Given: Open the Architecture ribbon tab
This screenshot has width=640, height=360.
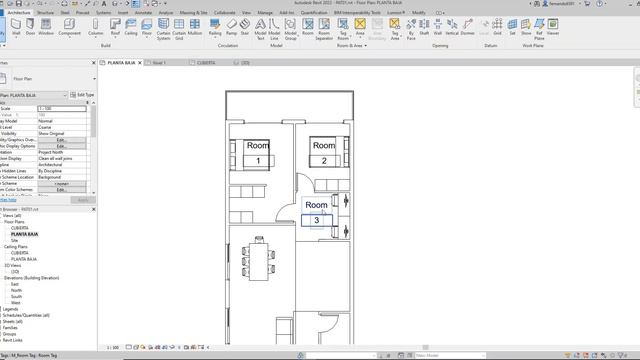Looking at the screenshot, I should point(19,13).
